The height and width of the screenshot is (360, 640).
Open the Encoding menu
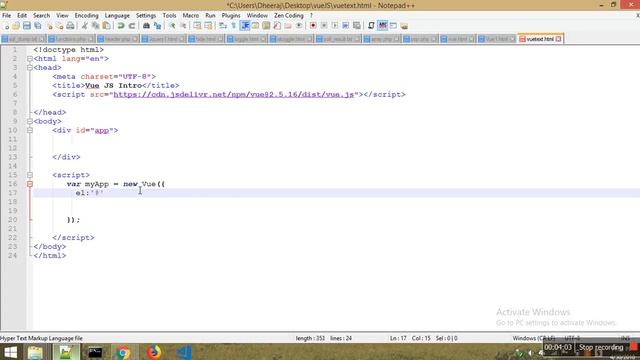tap(86, 16)
